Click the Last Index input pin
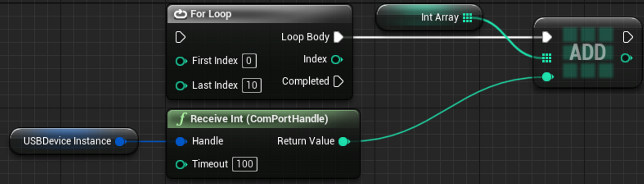644x184 pixels. tap(181, 86)
